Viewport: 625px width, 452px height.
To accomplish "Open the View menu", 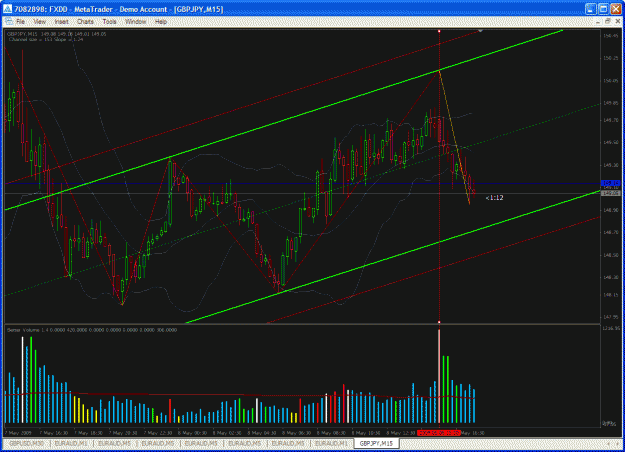I will [39, 22].
